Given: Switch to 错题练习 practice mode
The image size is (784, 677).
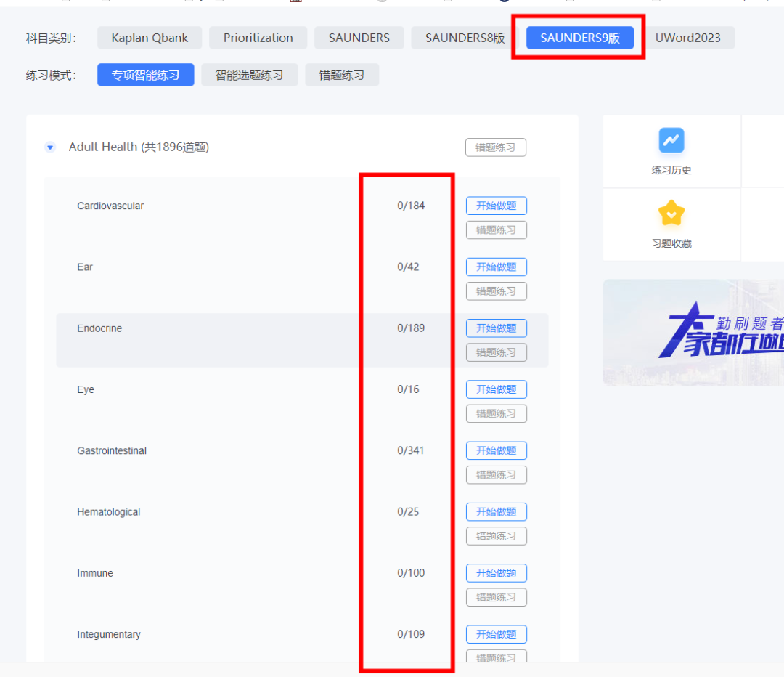Looking at the screenshot, I should (x=341, y=75).
